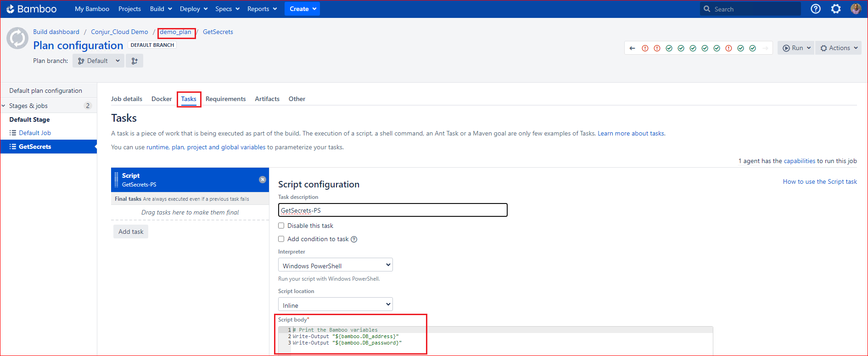
Task: Click the DEFAULT BRANCH label
Action: [x=152, y=45]
